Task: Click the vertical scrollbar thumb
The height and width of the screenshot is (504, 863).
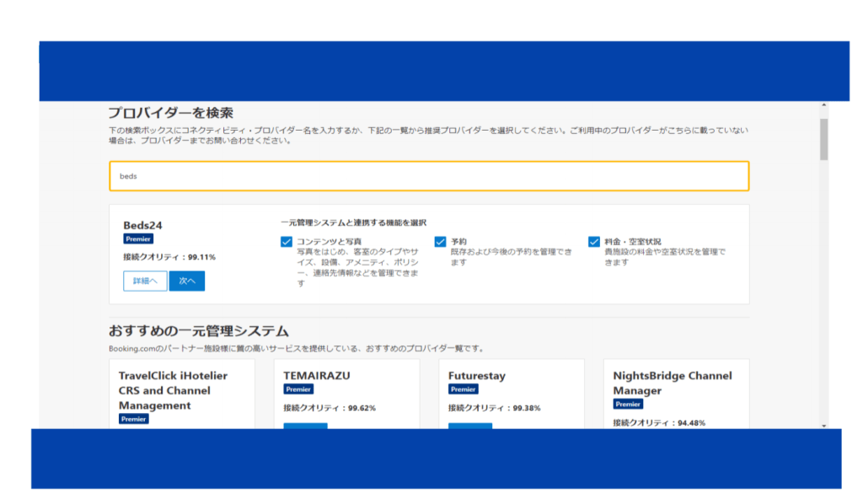Action: (823, 139)
